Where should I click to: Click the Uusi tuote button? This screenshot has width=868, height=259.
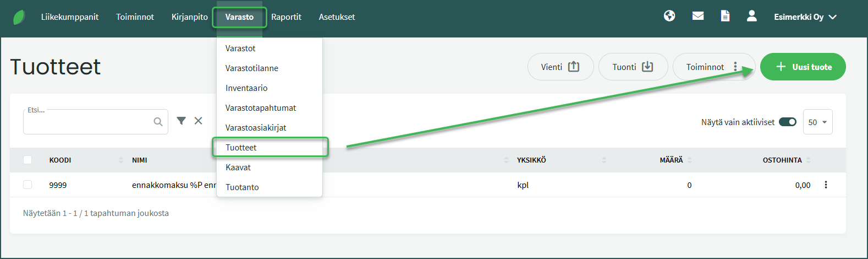click(x=803, y=67)
